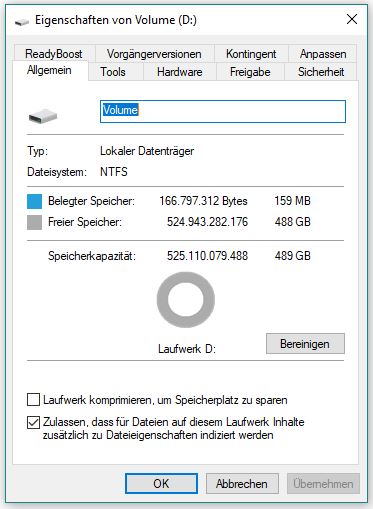
Task: Click the text 'Lokaler Datenträger'
Action: pyautogui.click(x=147, y=151)
